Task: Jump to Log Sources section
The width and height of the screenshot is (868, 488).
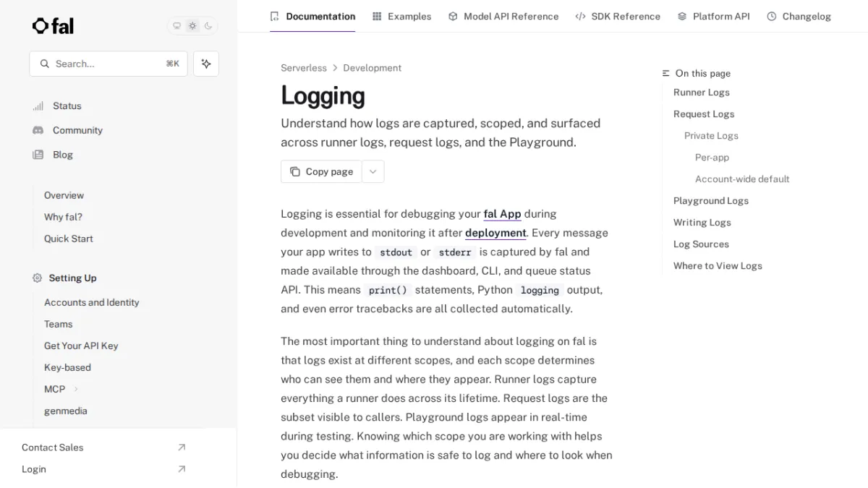Action: (x=701, y=244)
